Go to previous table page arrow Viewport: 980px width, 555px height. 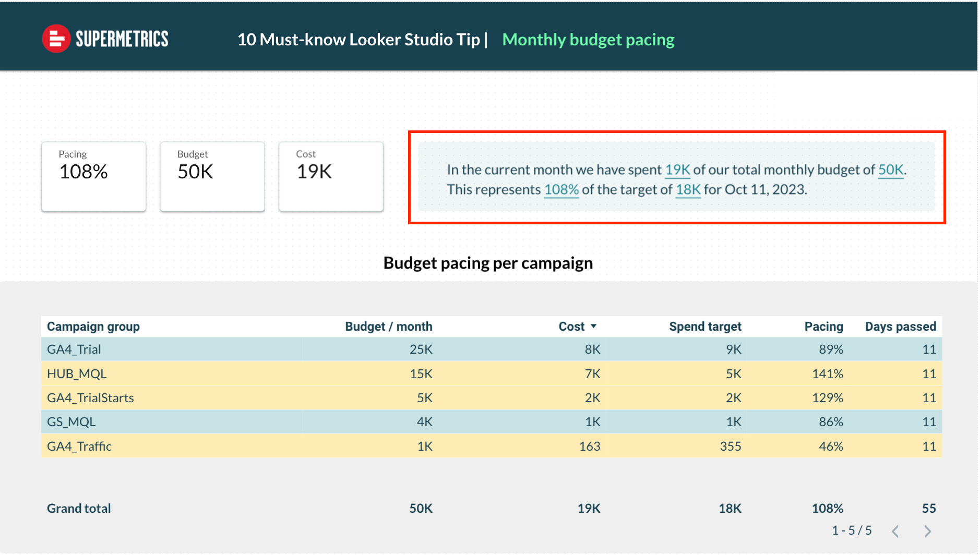point(895,531)
